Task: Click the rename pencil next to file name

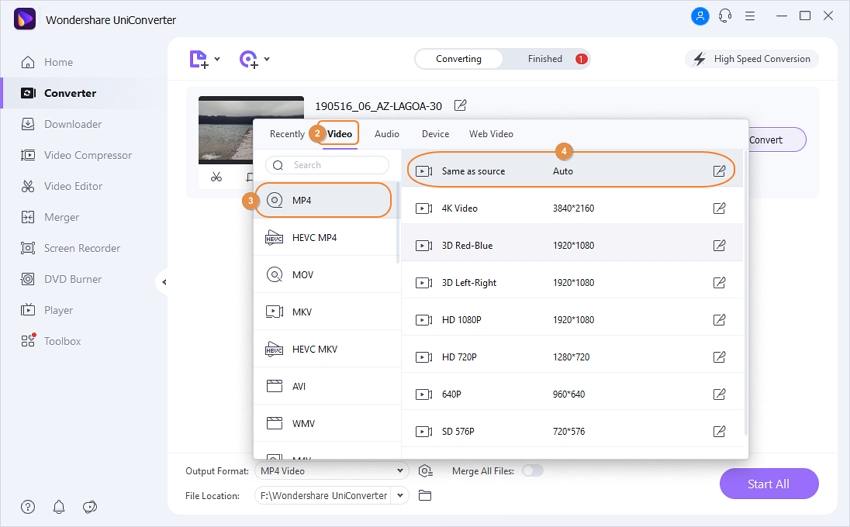Action: point(460,105)
